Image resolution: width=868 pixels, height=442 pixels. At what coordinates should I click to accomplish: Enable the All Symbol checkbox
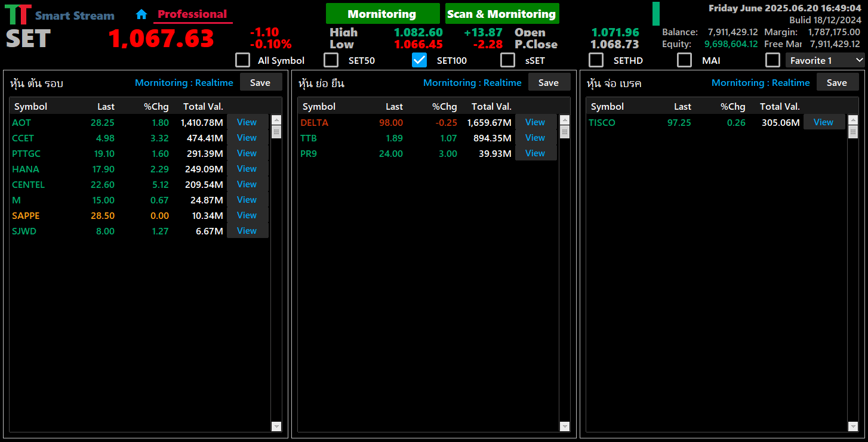[243, 60]
